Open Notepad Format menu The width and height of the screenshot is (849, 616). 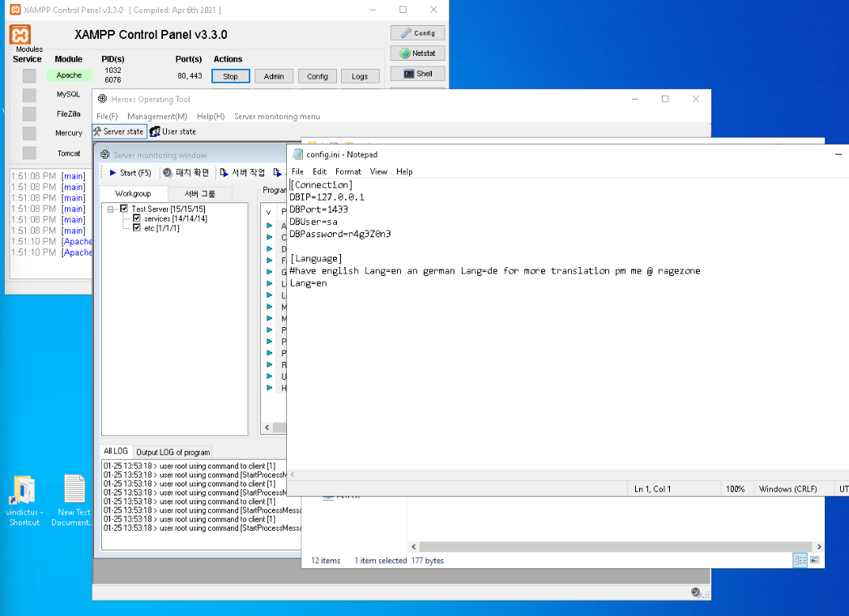pyautogui.click(x=348, y=172)
